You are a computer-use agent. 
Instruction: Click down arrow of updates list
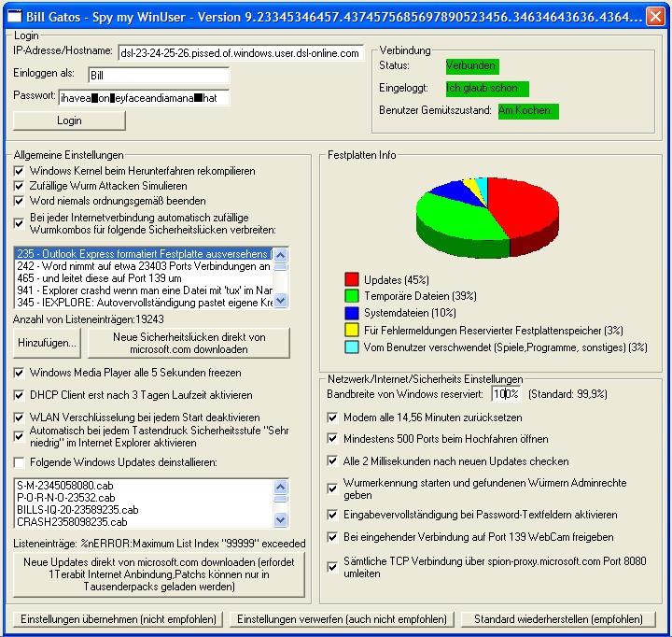[x=281, y=520]
